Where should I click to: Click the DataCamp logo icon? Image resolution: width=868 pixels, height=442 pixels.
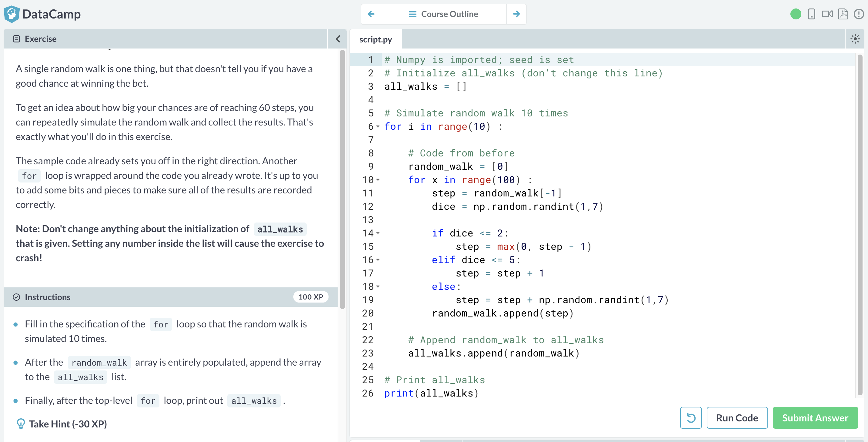click(12, 14)
